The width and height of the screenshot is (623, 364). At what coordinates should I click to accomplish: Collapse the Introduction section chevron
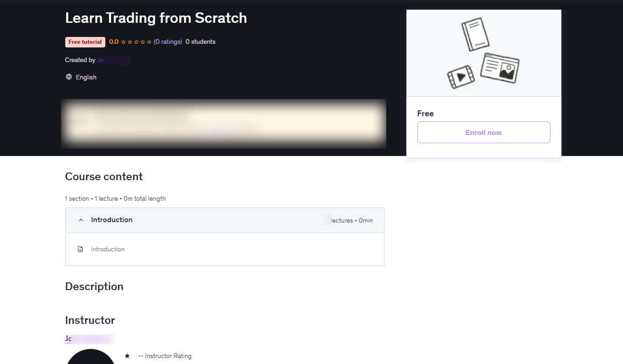click(x=81, y=220)
